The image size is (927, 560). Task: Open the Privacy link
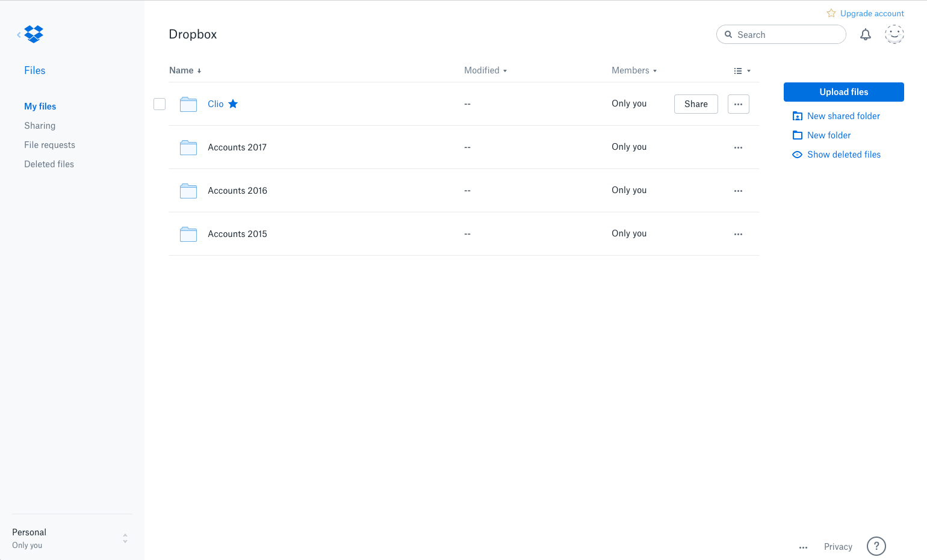(838, 547)
